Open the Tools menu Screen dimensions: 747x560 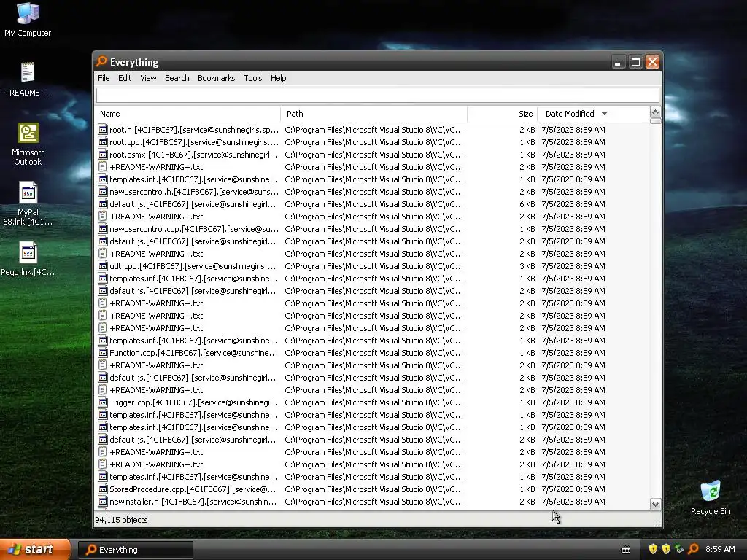[253, 78]
